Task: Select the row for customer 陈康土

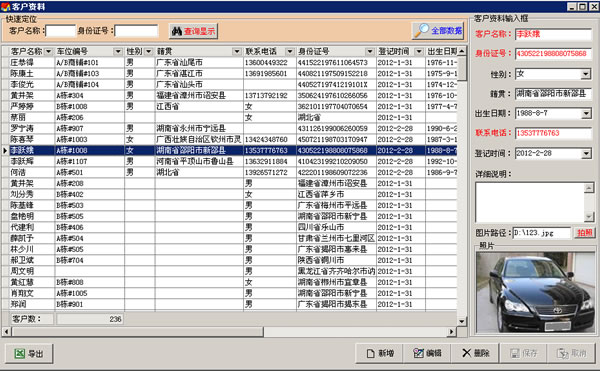Action: click(x=230, y=73)
